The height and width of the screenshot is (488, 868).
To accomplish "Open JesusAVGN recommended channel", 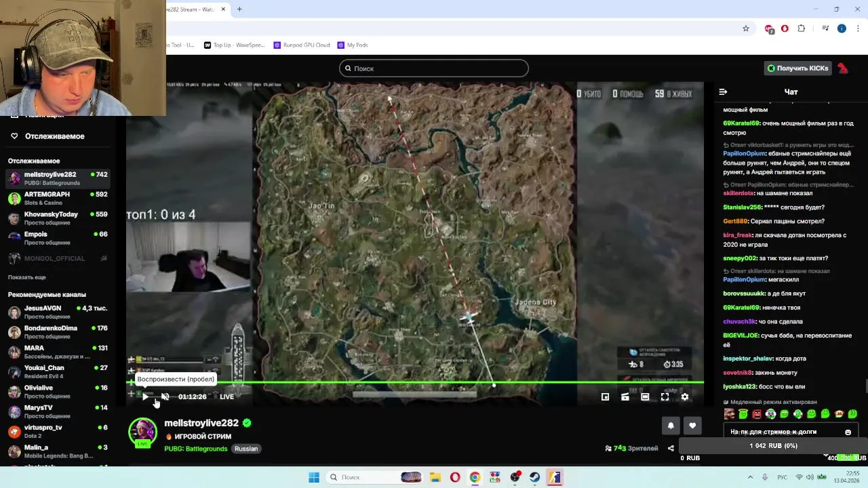I will click(x=58, y=312).
